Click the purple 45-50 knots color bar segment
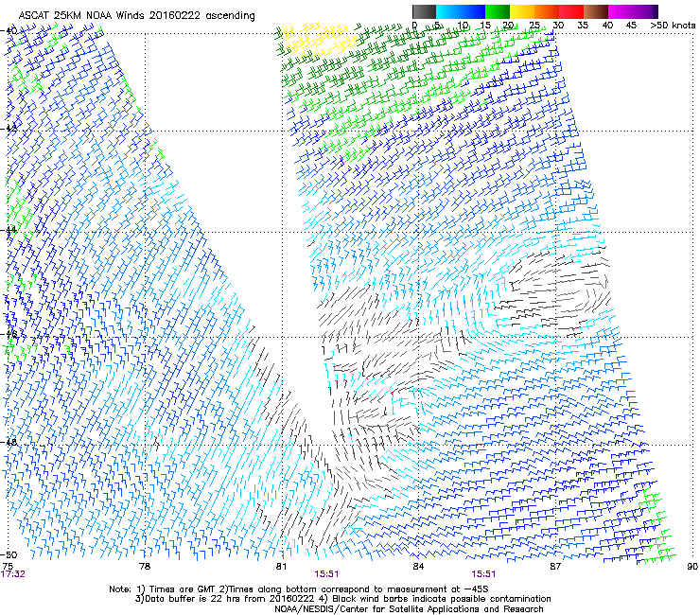The height and width of the screenshot is (615, 700). pyautogui.click(x=645, y=11)
